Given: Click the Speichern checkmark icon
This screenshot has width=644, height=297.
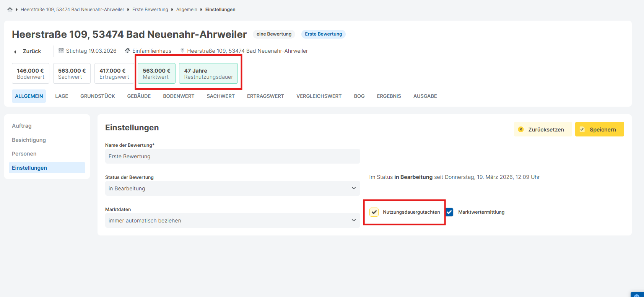Looking at the screenshot, I should coord(582,130).
